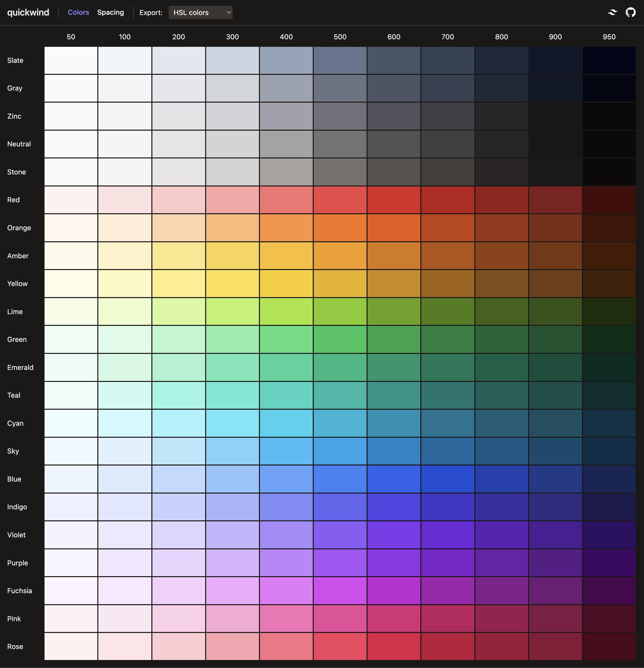Open the Tailwind CSS website icon
Screen dimensions: 644x668
(612, 12)
